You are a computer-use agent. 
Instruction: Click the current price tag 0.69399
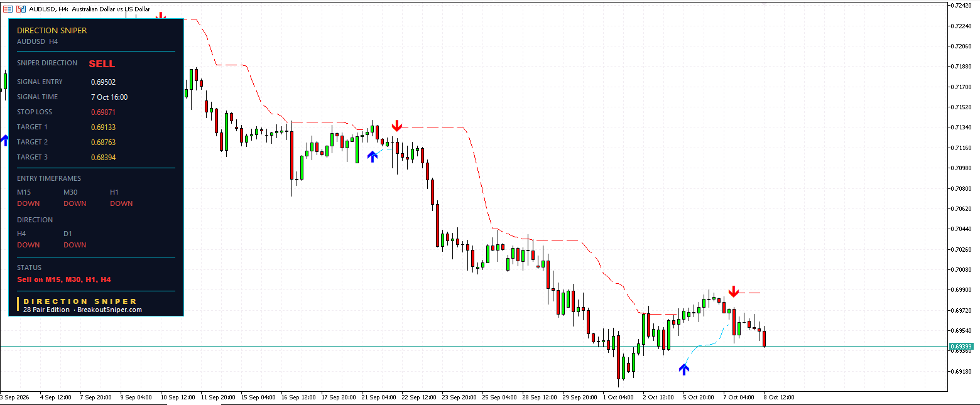pos(961,347)
